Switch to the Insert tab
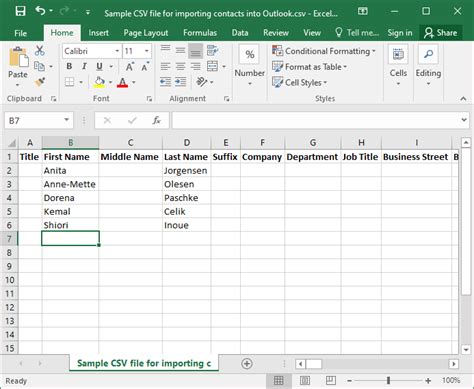Viewport: 474px width, 389px height. (98, 33)
